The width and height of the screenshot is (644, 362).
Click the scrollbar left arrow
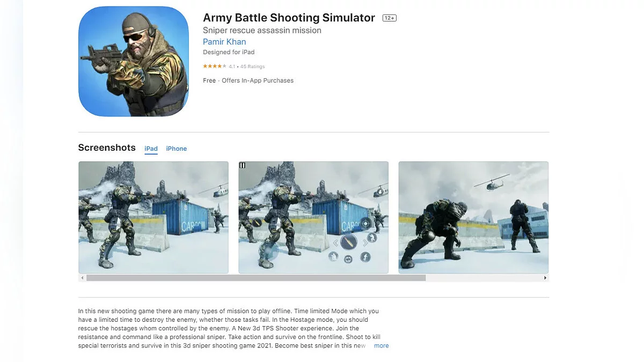coord(82,278)
